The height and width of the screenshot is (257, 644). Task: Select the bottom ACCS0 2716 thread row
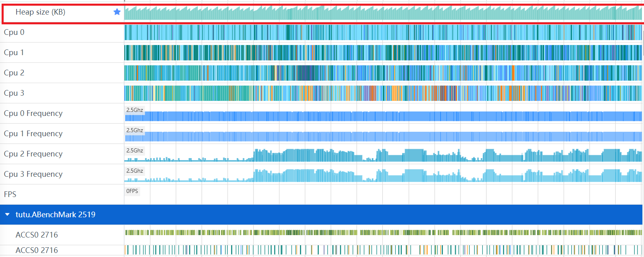tap(37, 251)
